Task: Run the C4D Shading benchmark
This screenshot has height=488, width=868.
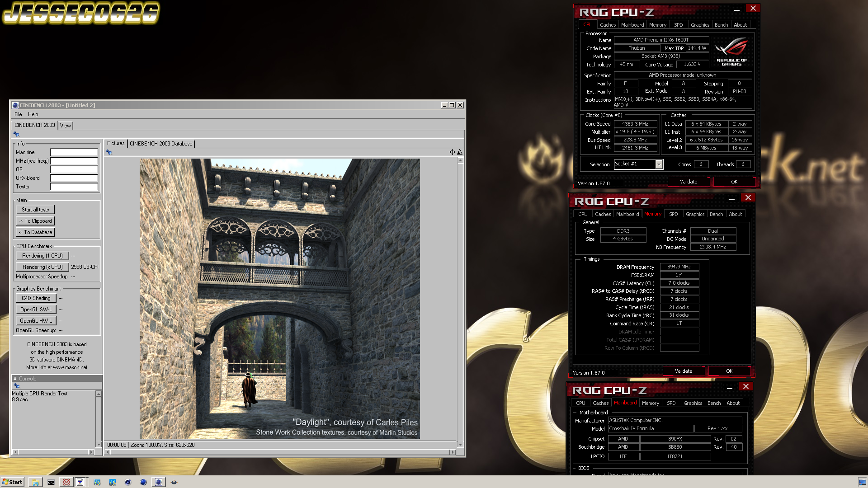Action: [36, 298]
